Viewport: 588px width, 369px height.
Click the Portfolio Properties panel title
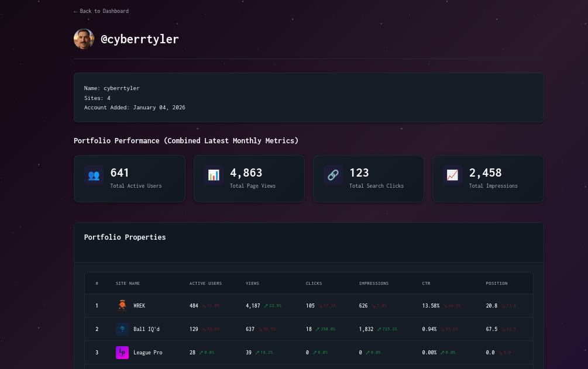(125, 237)
